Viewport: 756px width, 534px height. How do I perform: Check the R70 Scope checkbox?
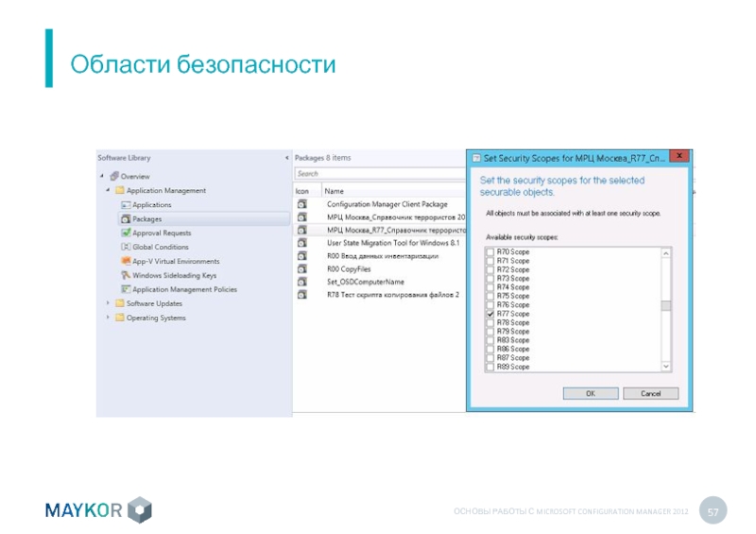click(490, 251)
